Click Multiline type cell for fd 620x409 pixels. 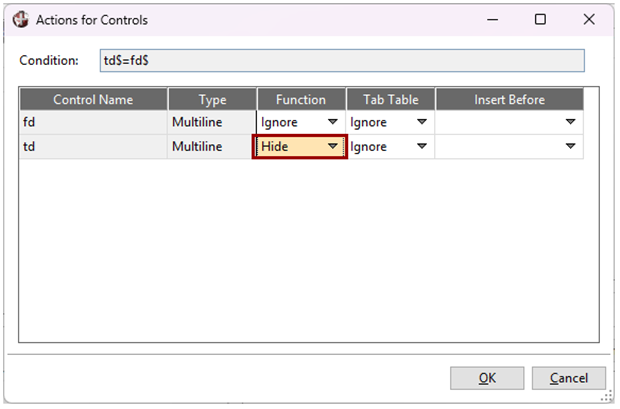tap(212, 122)
